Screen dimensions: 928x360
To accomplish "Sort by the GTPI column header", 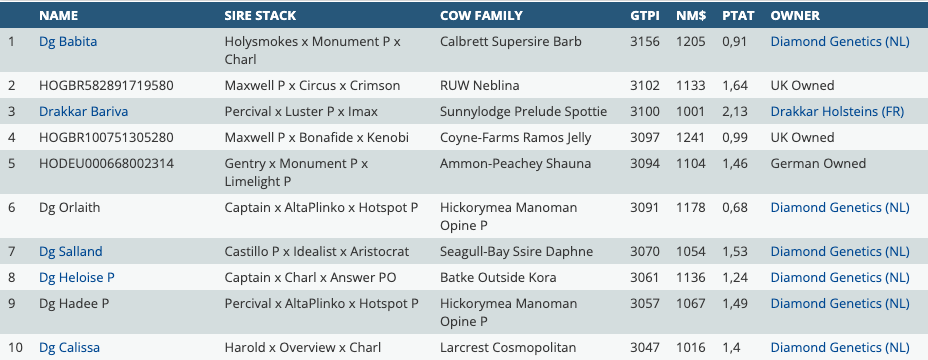I will coord(645,15).
